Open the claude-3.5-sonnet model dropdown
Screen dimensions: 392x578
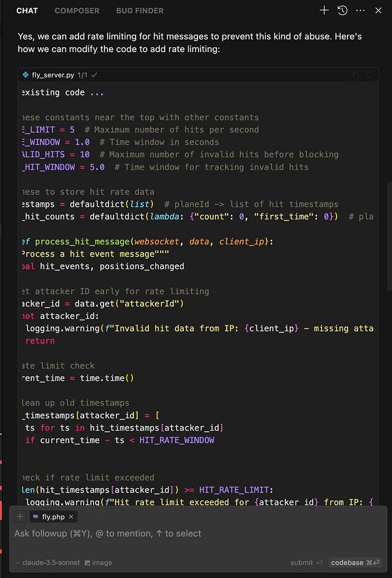tap(47, 562)
